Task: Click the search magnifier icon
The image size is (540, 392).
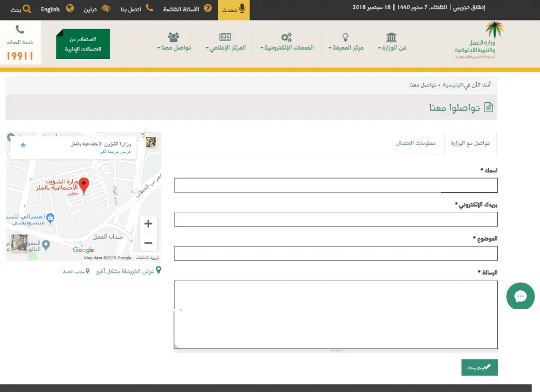Action: (27, 8)
